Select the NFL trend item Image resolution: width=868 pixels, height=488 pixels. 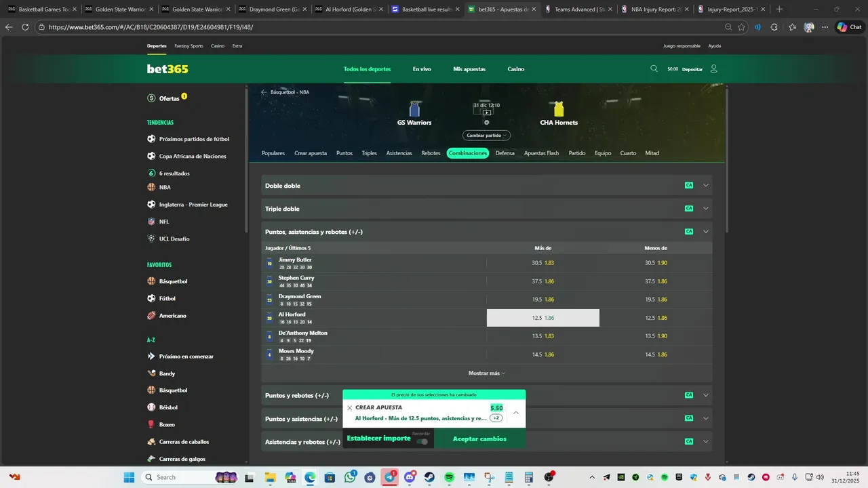159,222
